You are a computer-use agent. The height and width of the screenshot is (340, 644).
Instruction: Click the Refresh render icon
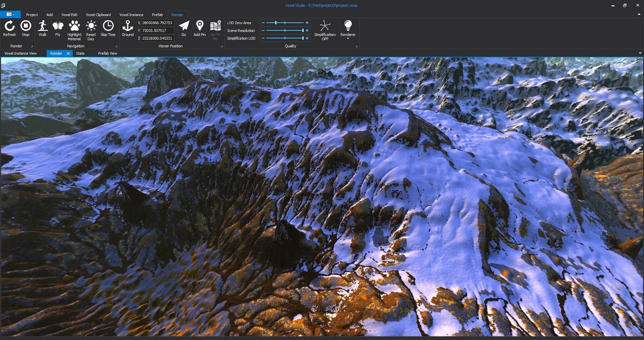click(x=10, y=26)
